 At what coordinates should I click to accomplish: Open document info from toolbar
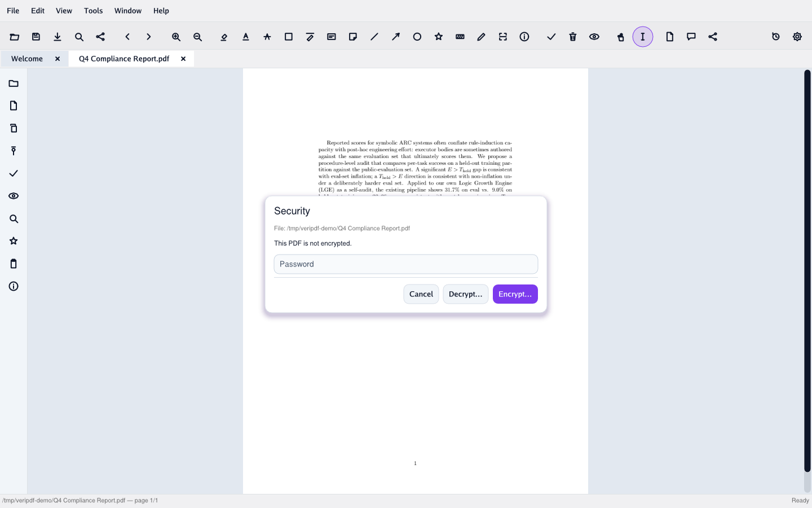[x=524, y=37]
